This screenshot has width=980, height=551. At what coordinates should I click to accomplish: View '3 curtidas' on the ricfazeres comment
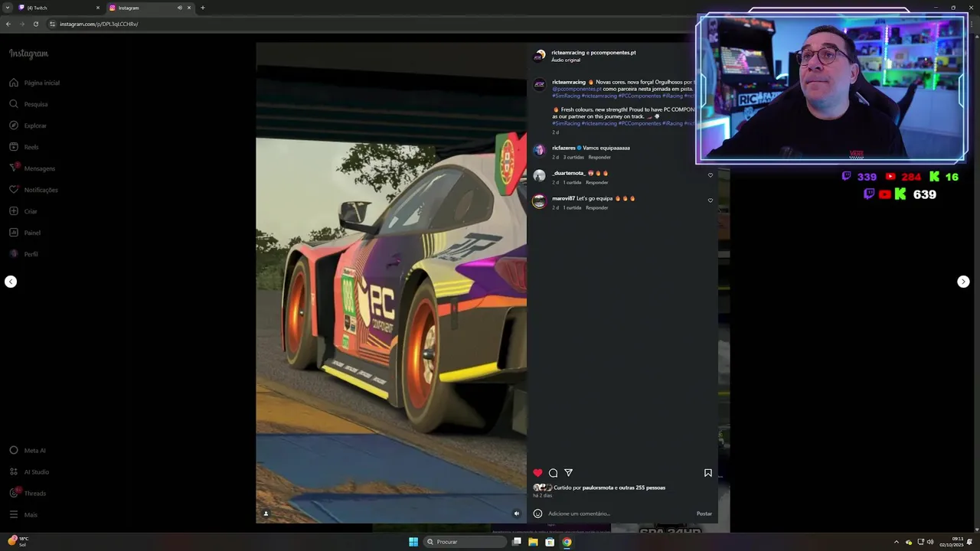[x=573, y=157]
